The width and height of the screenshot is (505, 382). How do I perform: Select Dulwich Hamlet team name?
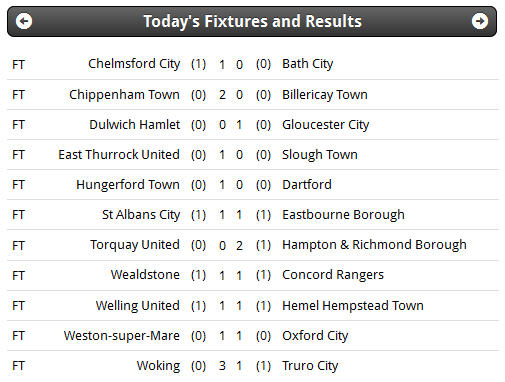pos(135,125)
